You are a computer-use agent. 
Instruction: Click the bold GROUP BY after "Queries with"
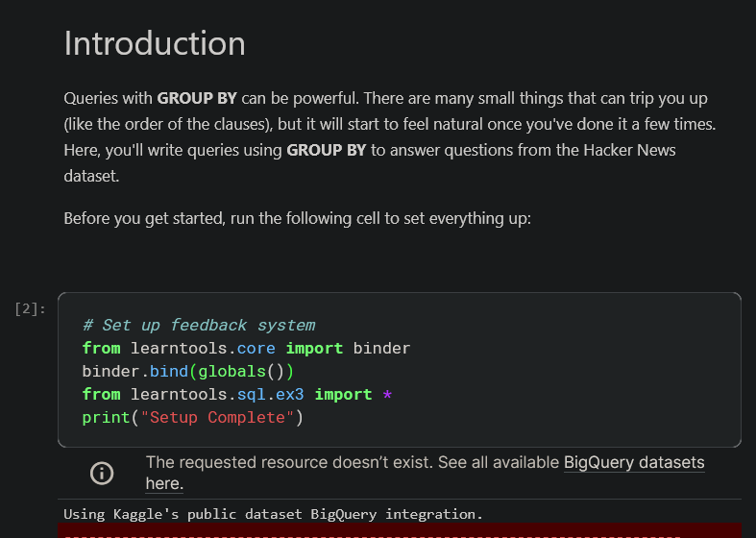(x=197, y=98)
